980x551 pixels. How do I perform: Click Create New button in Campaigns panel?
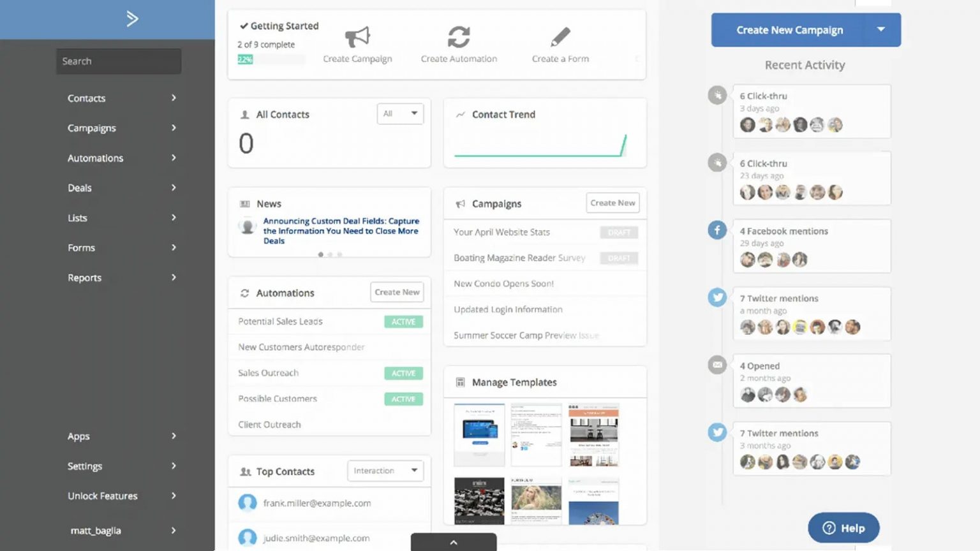pos(612,203)
